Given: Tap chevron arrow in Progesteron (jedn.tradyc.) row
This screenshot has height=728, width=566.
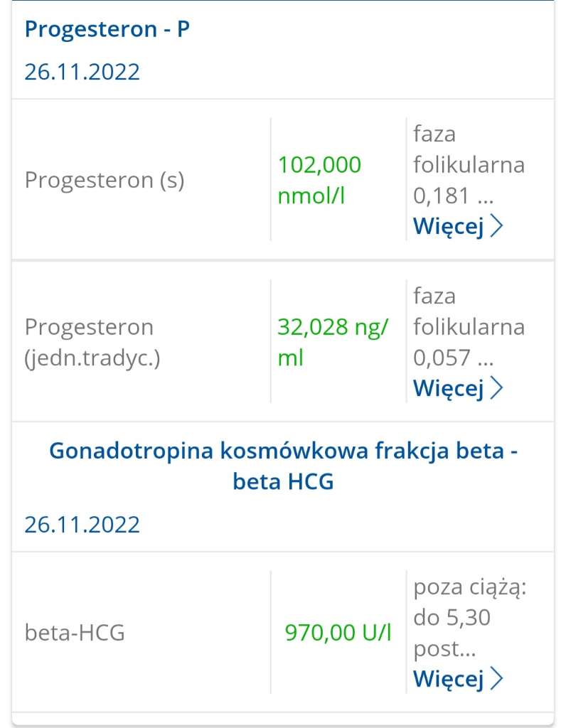Looking at the screenshot, I should (x=497, y=388).
